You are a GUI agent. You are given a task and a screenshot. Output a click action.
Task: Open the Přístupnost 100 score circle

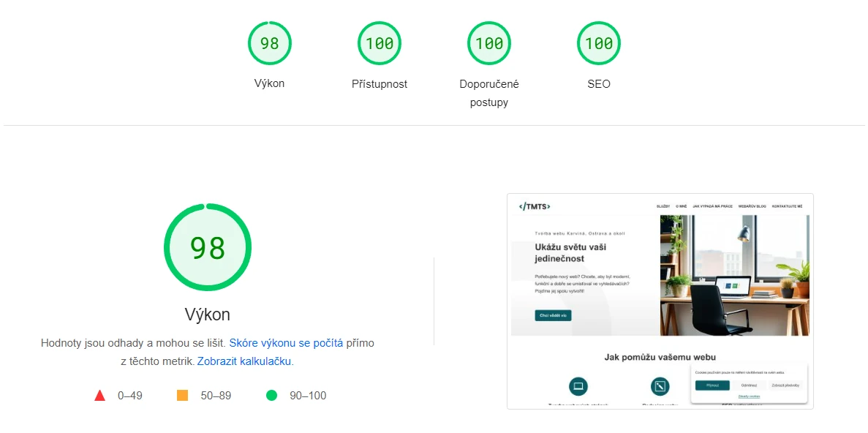[380, 43]
